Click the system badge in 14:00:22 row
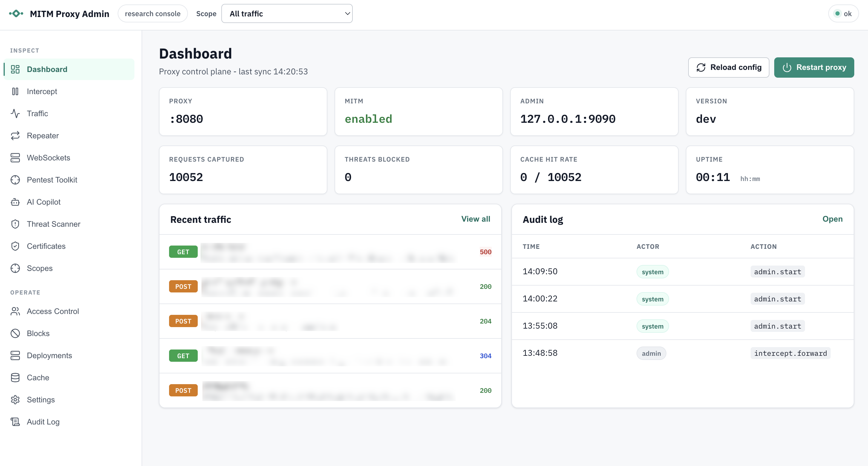This screenshot has height=466, width=868. [x=652, y=299]
